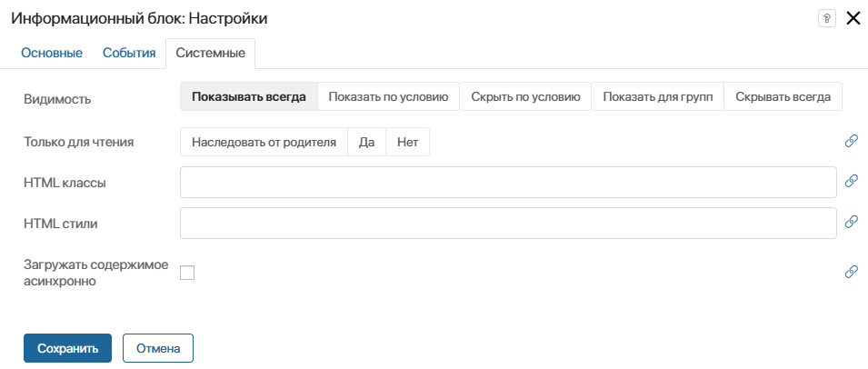Set Только для чтения to Да
Viewport: 868px width, 369px height.
click(366, 142)
